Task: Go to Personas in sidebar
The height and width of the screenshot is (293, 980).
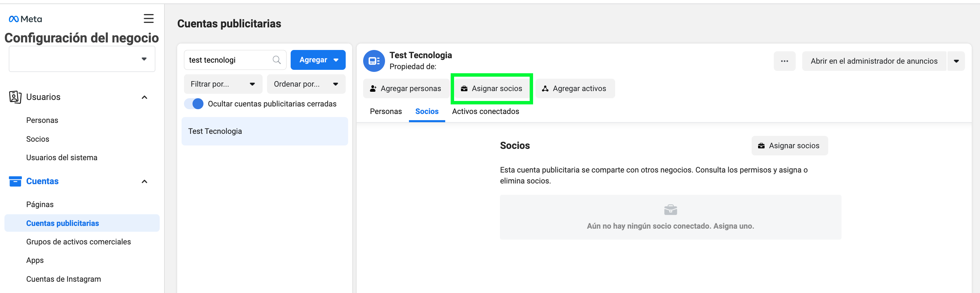Action: [x=42, y=120]
